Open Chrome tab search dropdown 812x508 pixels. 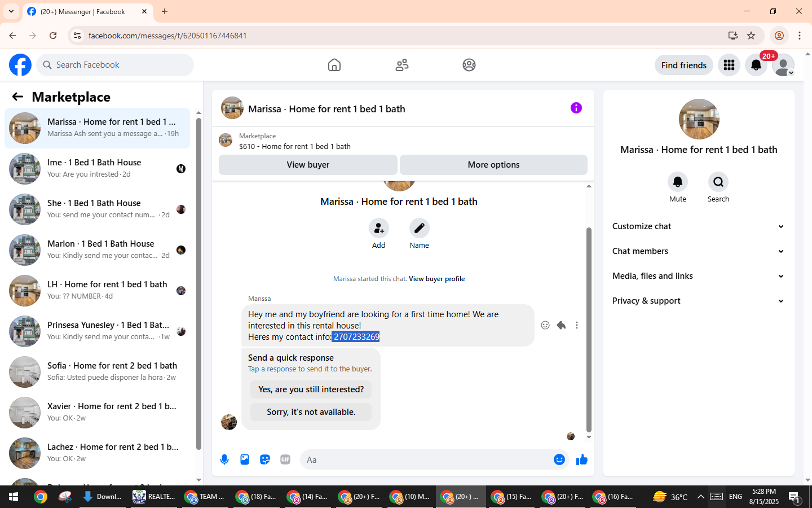point(11,11)
